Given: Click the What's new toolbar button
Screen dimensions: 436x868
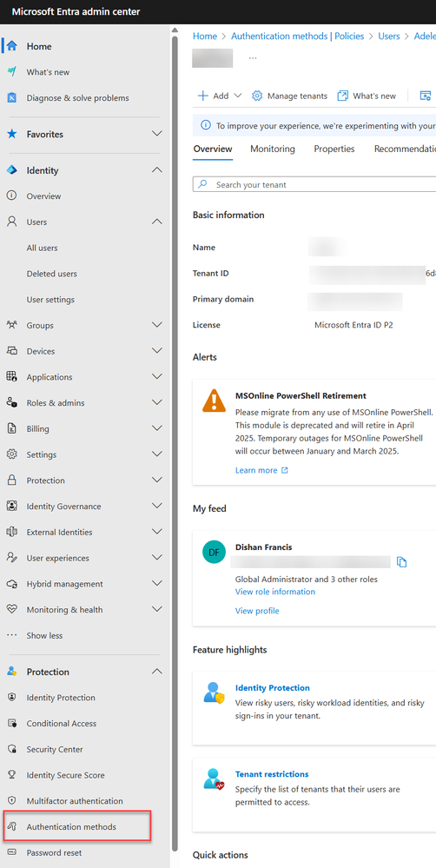Looking at the screenshot, I should (x=367, y=96).
